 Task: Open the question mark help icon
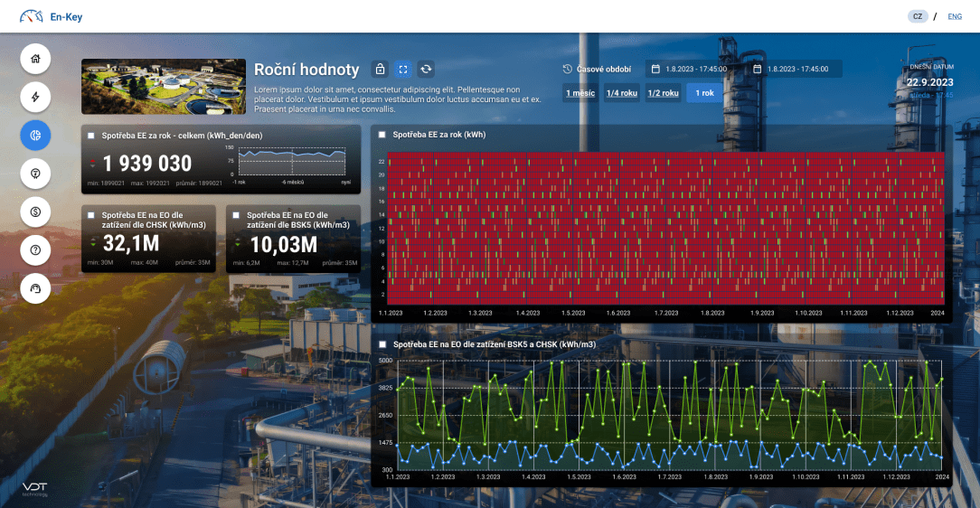coord(35,249)
